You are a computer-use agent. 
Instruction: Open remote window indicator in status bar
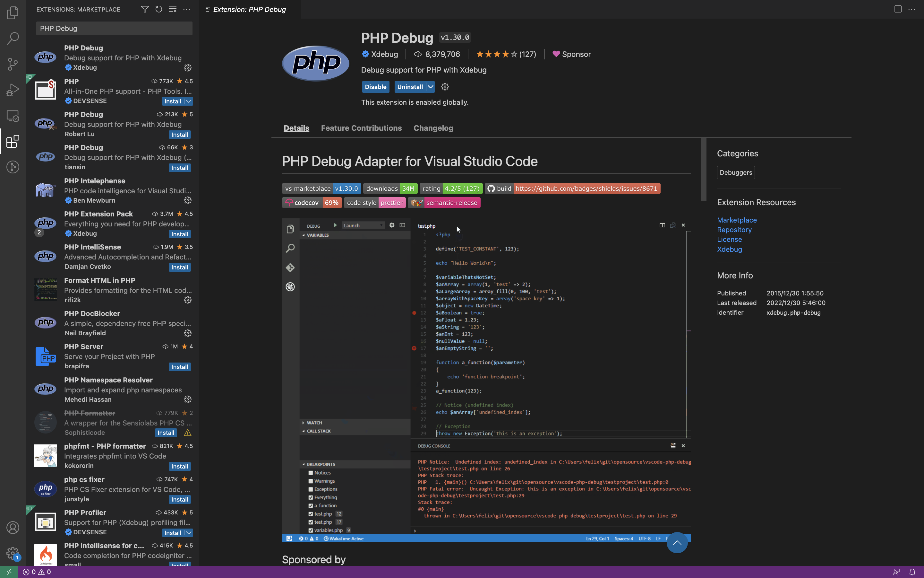click(9, 572)
